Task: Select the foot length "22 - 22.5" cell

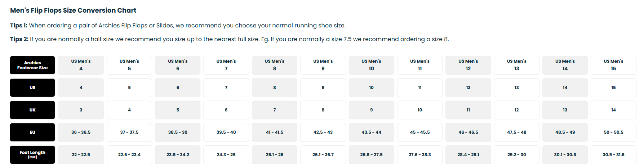Action: pyautogui.click(x=81, y=155)
